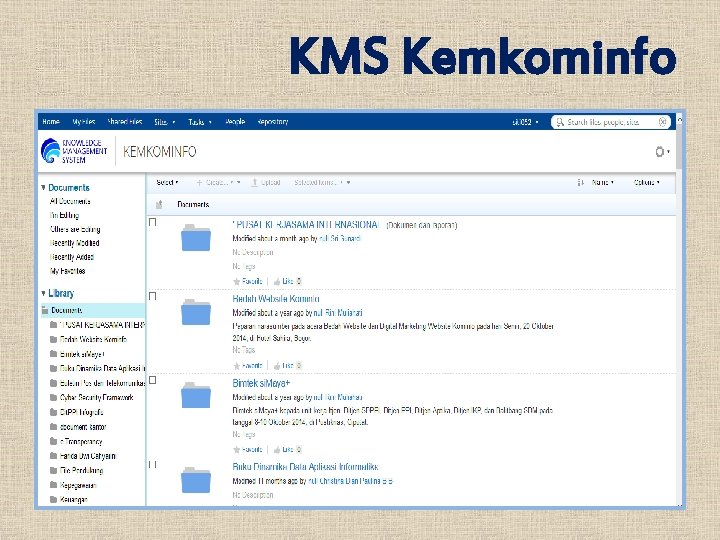Click the page vertical scrollbar
This screenshot has height=540, width=720.
tap(679, 147)
